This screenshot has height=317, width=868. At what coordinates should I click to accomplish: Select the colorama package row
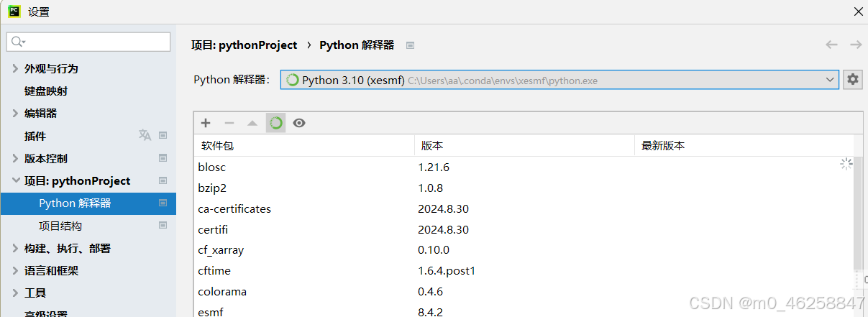[524, 292]
